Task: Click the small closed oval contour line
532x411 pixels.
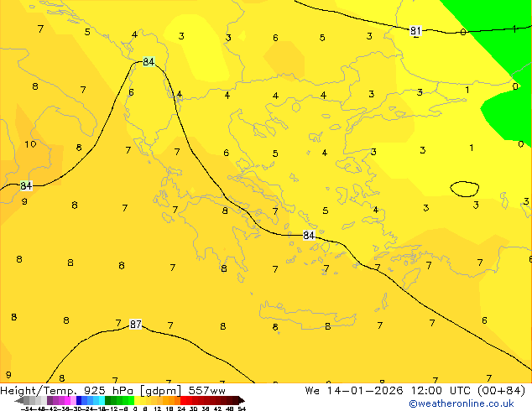Action: [465, 189]
